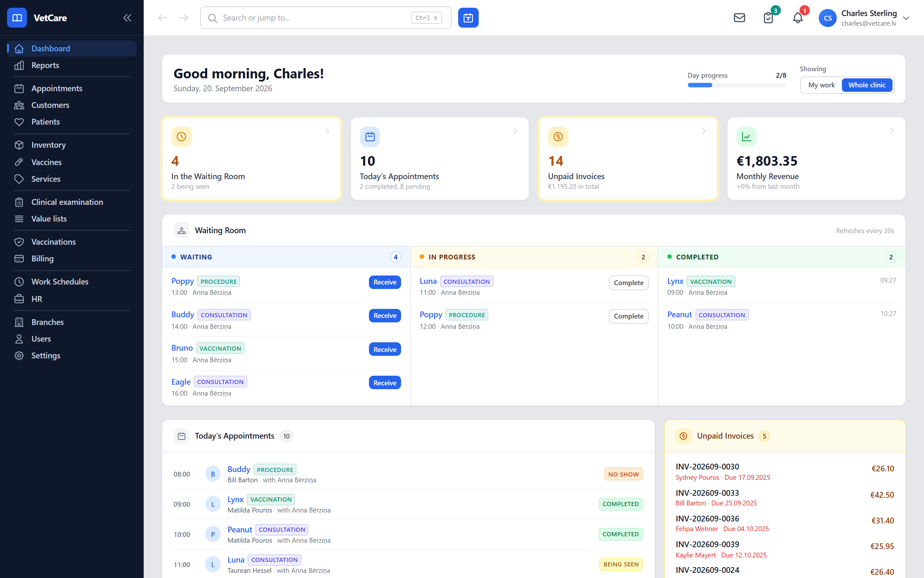
Task: Open Value lists in the sidebar
Action: click(x=72, y=219)
